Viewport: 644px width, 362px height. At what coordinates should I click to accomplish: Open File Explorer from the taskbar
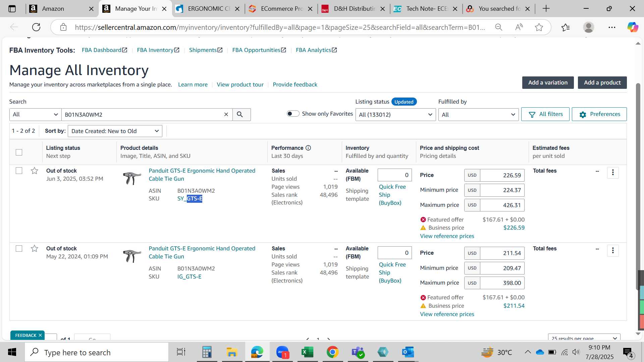point(232,352)
